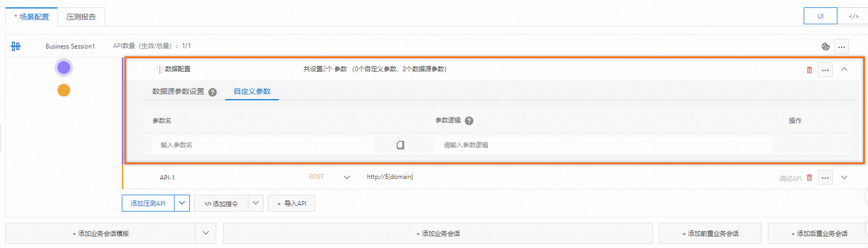Viewport: 868px width, 248px height.
Task: Click the Business Session1 title
Action: [70, 46]
